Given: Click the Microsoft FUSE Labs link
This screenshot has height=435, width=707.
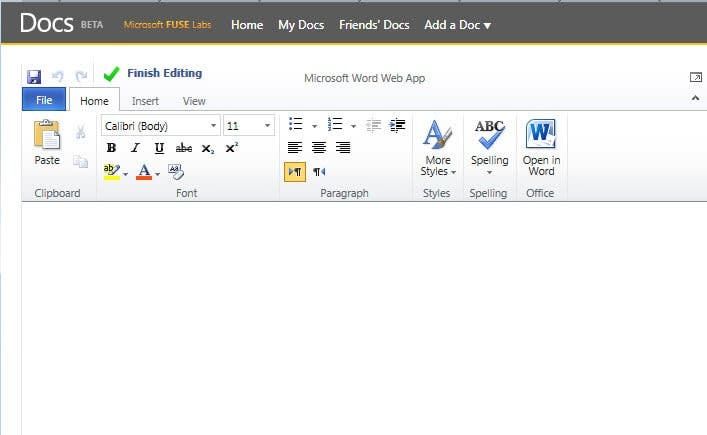Looking at the screenshot, I should 167,25.
